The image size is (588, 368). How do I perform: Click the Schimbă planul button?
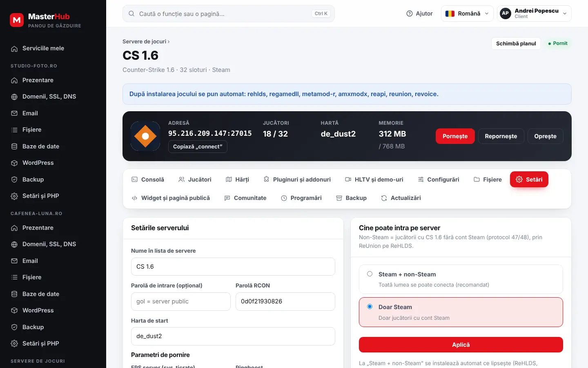[516, 43]
